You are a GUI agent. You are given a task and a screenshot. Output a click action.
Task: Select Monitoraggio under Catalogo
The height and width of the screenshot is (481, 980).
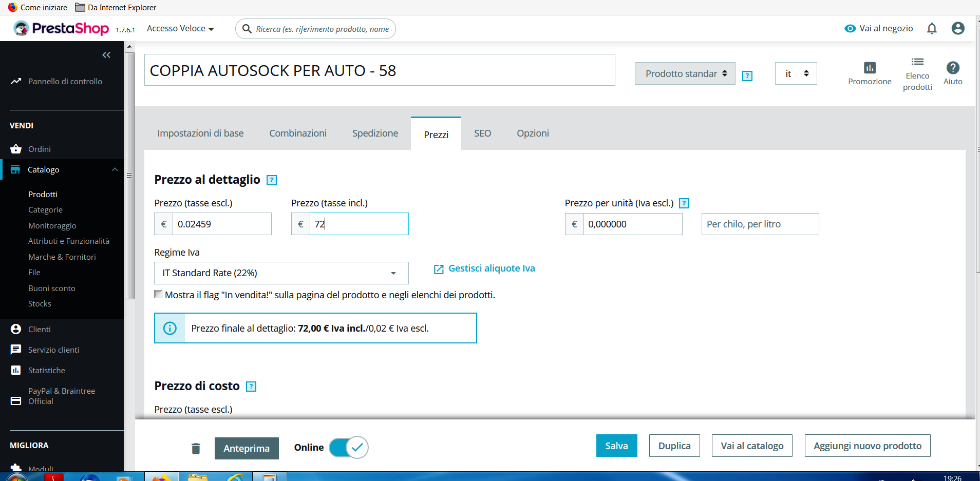(52, 226)
